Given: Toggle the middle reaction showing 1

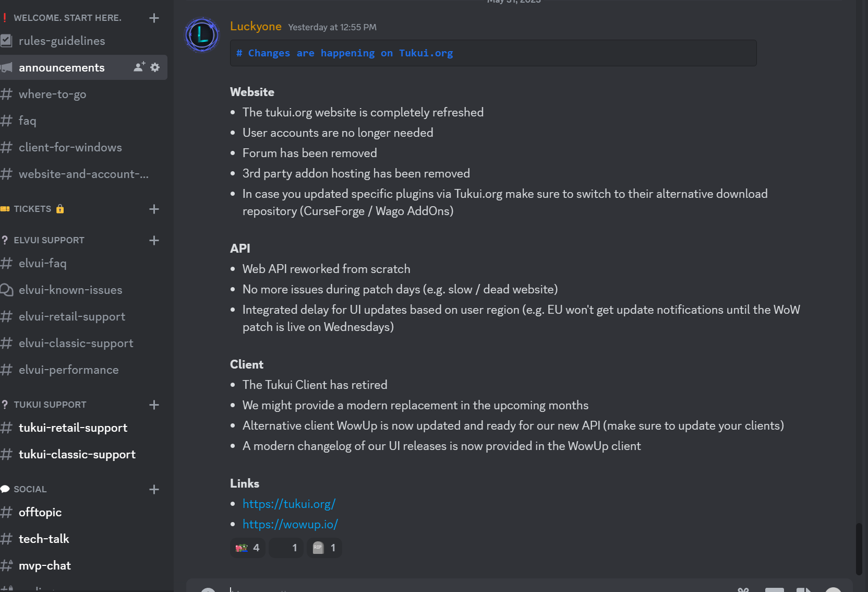Looking at the screenshot, I should pyautogui.click(x=286, y=548).
